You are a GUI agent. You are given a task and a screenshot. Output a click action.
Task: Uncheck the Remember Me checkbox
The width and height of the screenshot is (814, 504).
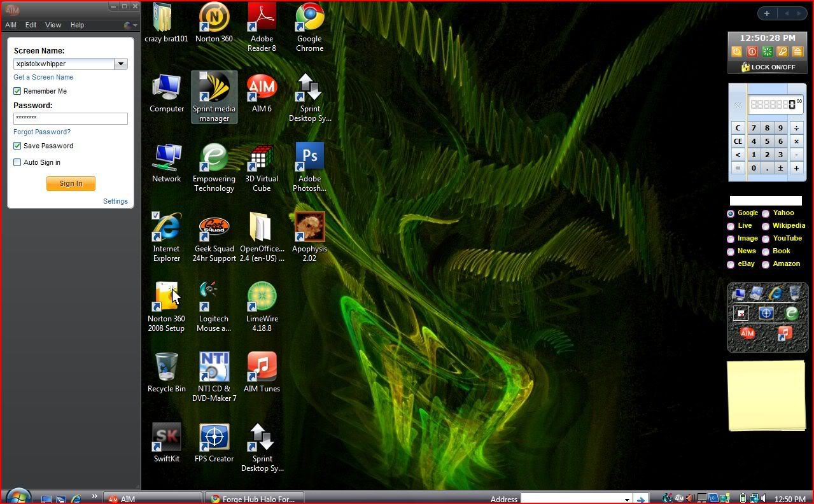point(17,91)
